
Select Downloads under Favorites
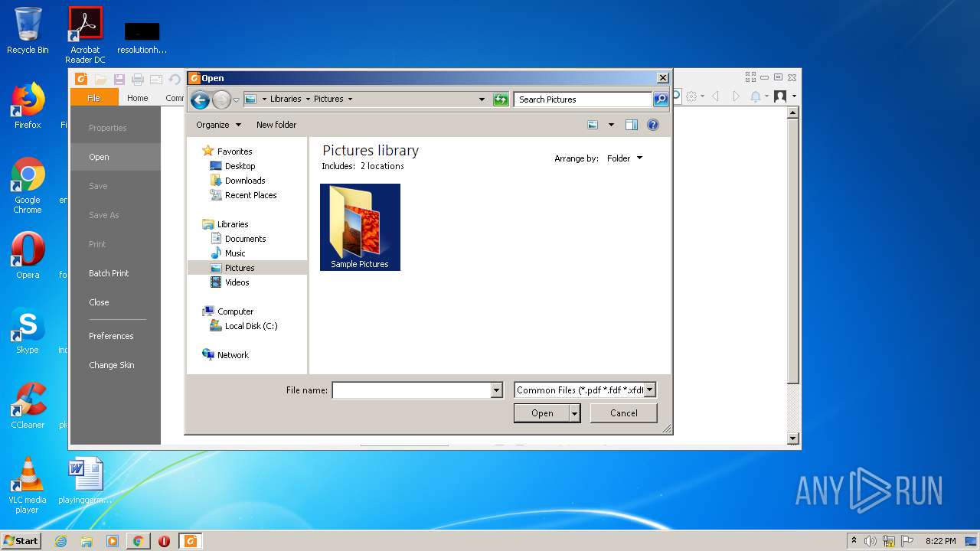click(x=245, y=181)
